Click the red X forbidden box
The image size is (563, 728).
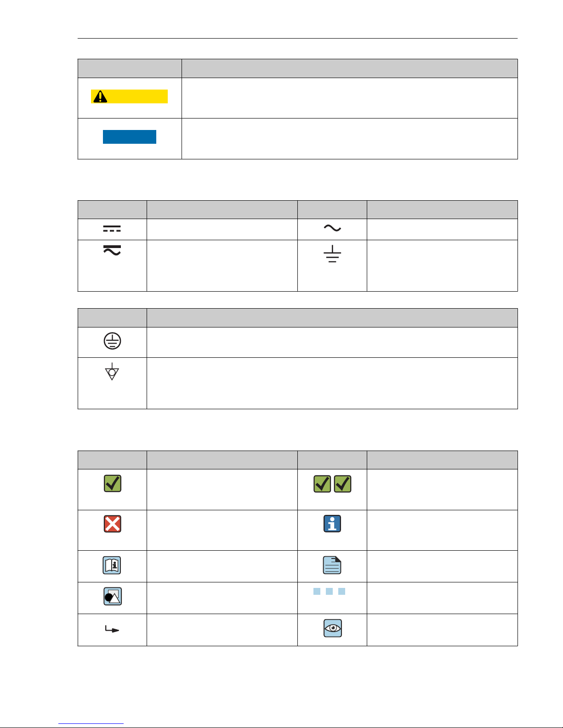[112, 524]
